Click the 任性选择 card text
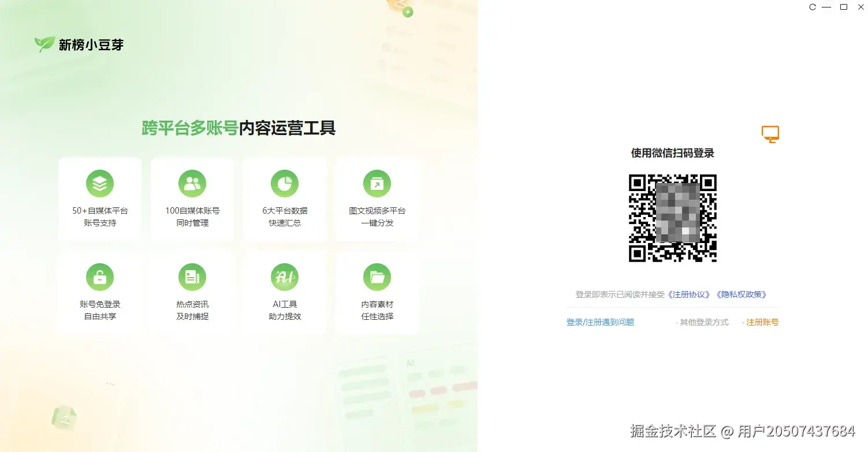This screenshot has height=452, width=868. click(377, 316)
